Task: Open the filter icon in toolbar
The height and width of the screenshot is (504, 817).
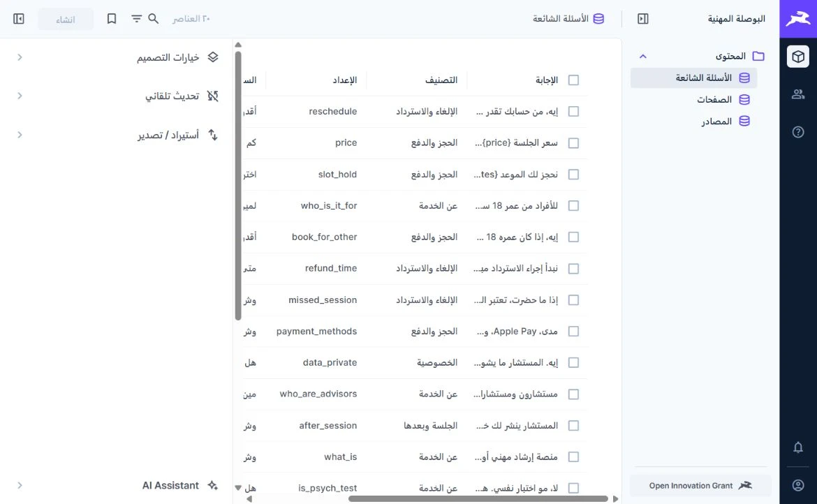Action: click(x=136, y=19)
